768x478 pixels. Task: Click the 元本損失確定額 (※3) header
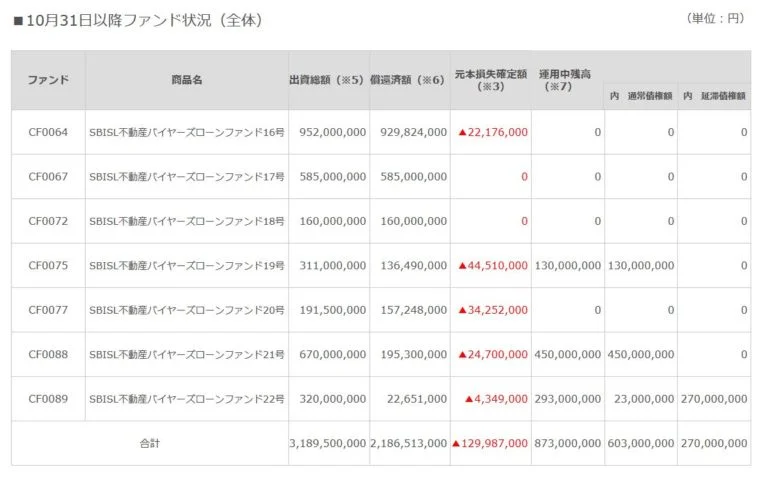(490, 80)
